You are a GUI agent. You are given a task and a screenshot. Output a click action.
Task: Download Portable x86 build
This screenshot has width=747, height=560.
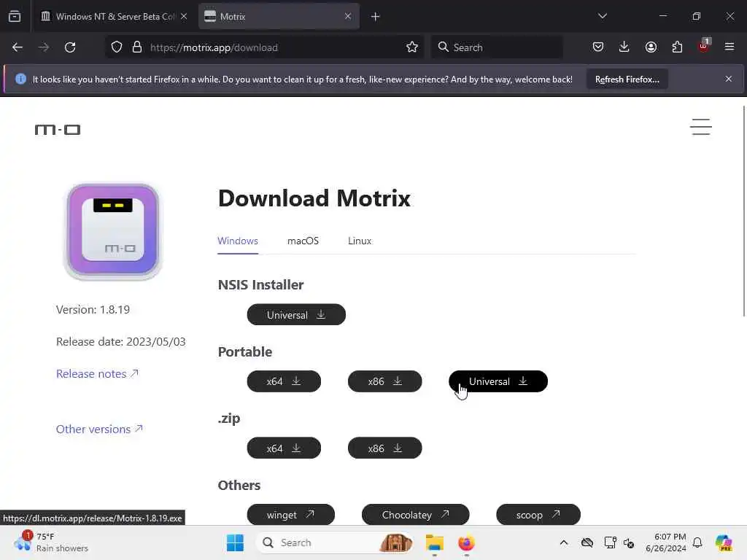coord(385,381)
